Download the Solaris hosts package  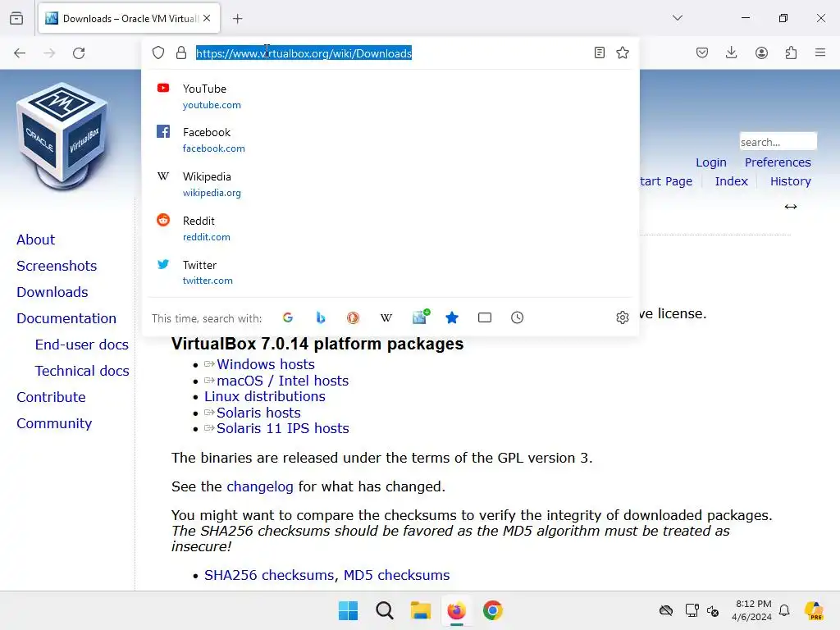tap(258, 413)
